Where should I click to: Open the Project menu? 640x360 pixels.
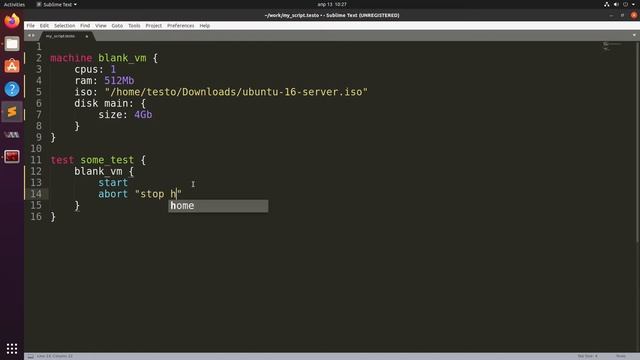pos(153,26)
